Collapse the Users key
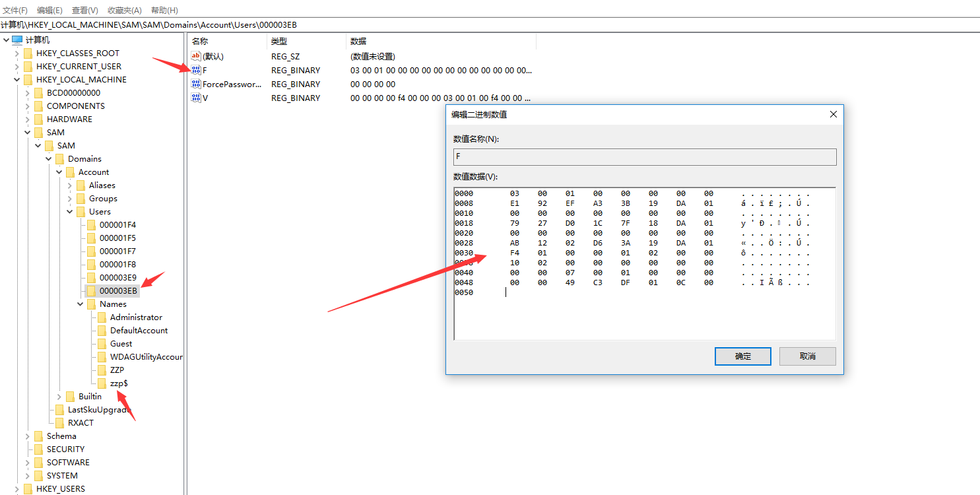 70,211
